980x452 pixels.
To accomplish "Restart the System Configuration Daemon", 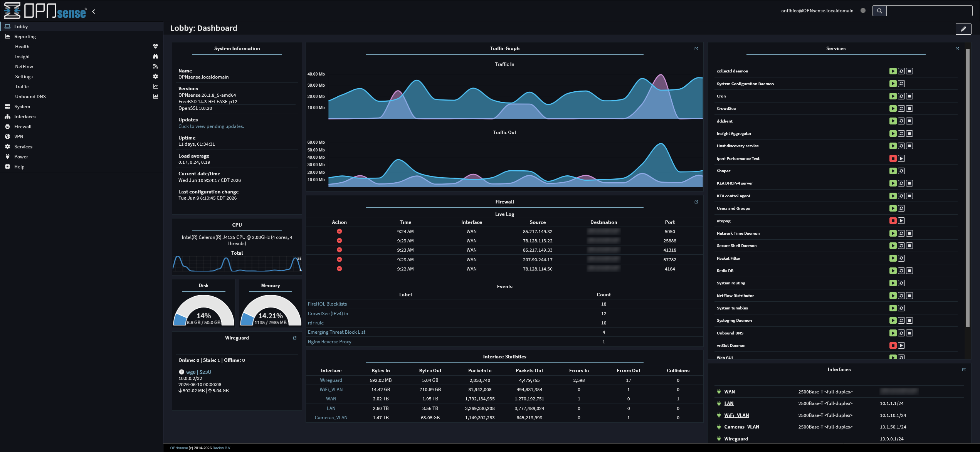I will coord(901,84).
